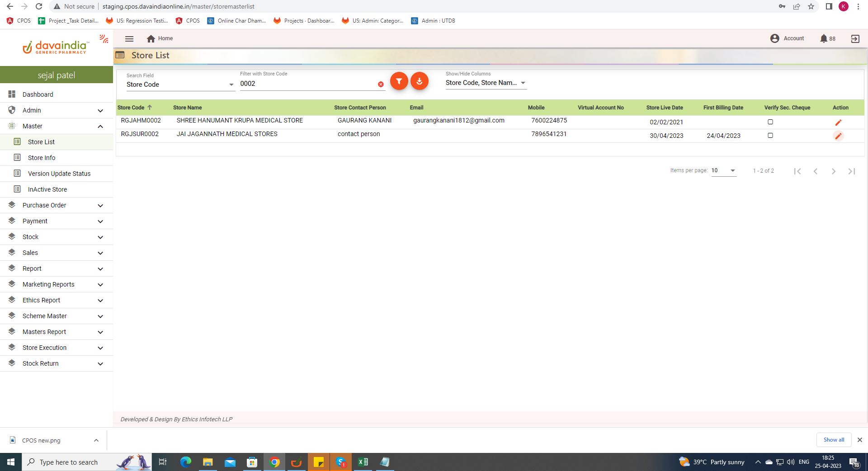The height and width of the screenshot is (471, 868).
Task: Check Verify Sec. Cheque for RGJAHM0002
Action: (770, 122)
